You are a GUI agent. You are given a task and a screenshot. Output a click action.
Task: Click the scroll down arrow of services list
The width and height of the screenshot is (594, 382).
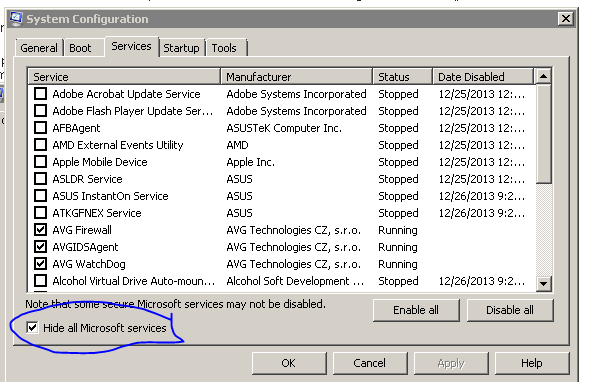point(544,283)
